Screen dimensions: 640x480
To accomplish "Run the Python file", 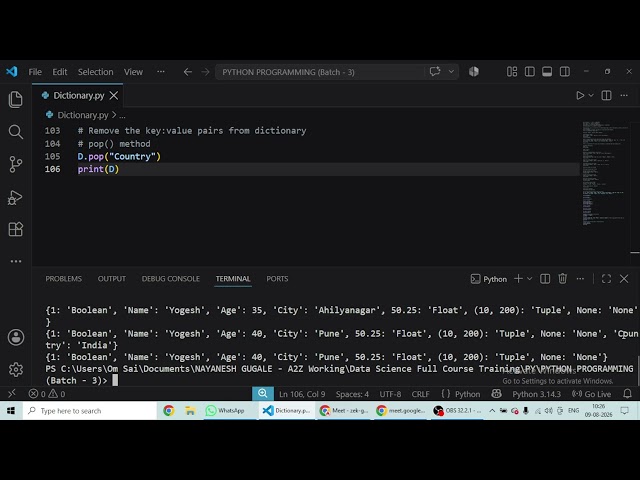I will coord(580,96).
